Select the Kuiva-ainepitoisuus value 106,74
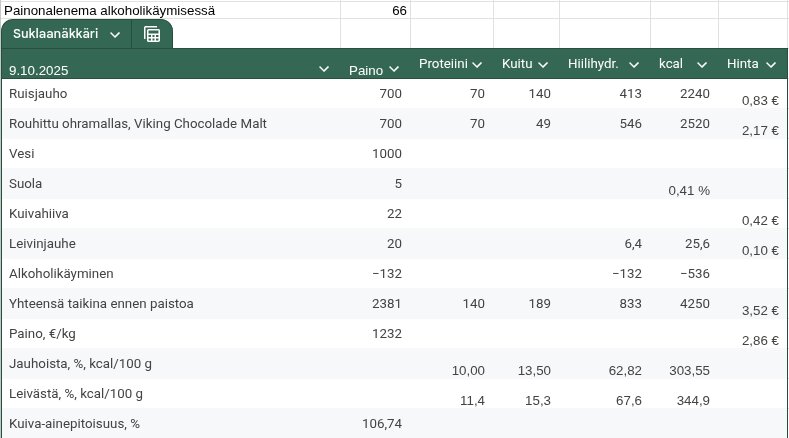Image resolution: width=789 pixels, height=438 pixels. (x=380, y=424)
